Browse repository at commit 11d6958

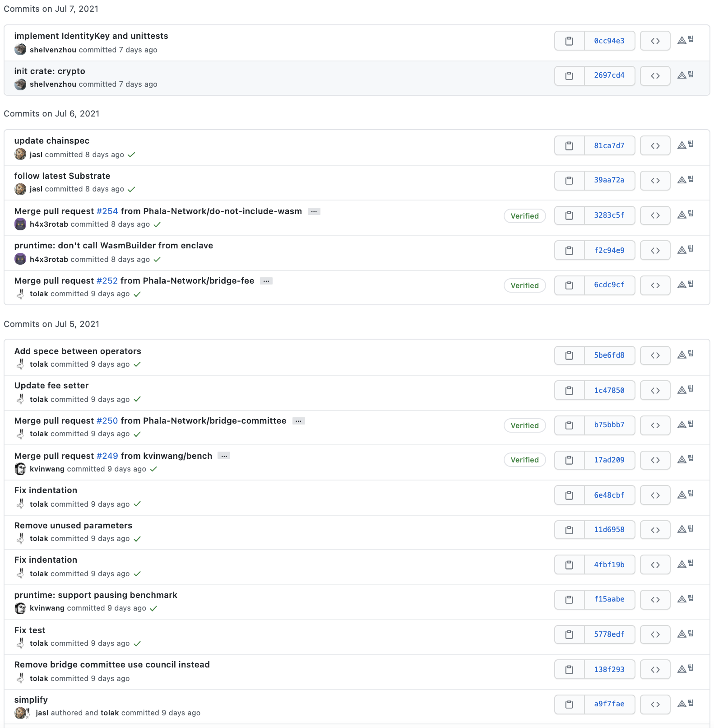(655, 530)
